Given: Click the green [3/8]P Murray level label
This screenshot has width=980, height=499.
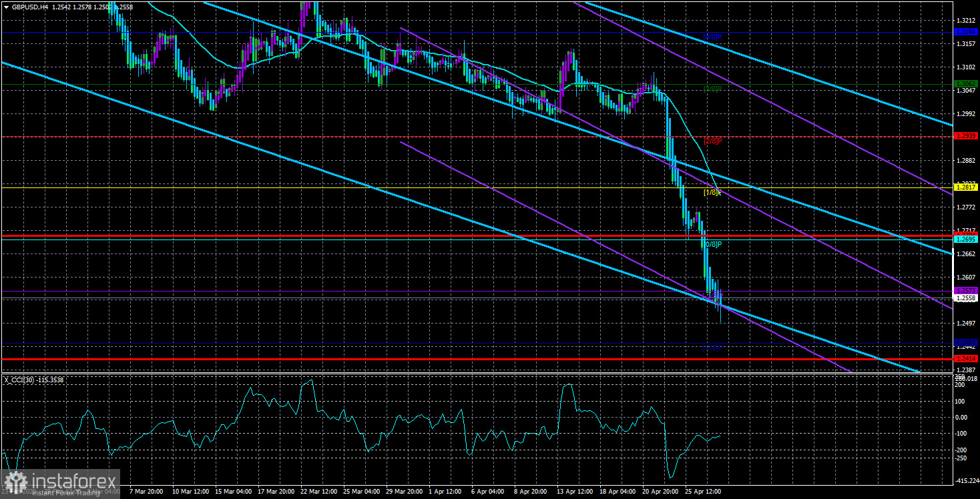Looking at the screenshot, I should (713, 89).
